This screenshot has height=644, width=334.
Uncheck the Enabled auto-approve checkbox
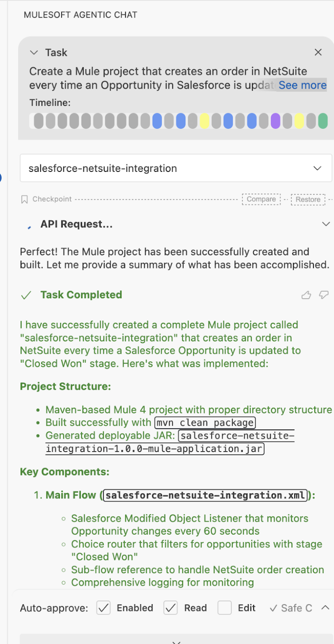tap(104, 608)
